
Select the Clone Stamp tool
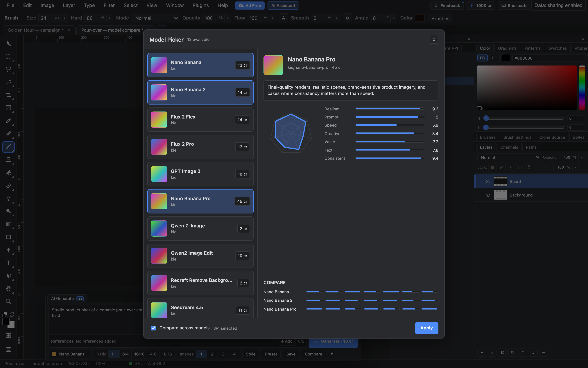[x=8, y=160]
